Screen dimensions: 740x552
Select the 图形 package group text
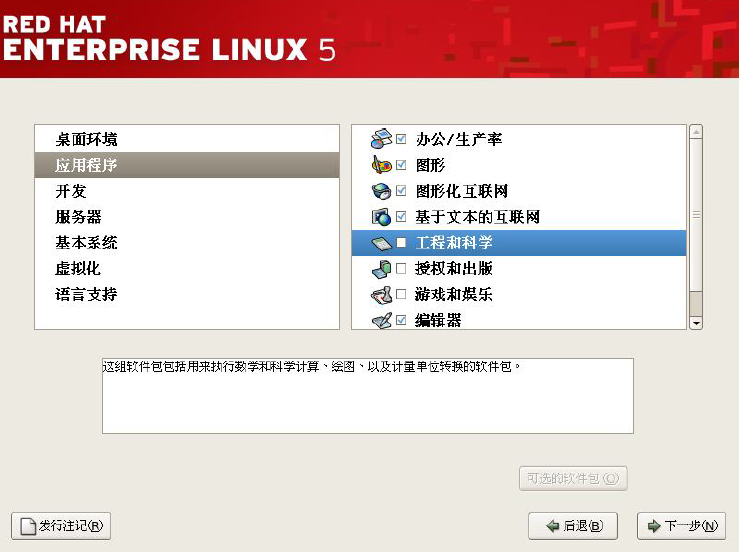pyautogui.click(x=430, y=165)
